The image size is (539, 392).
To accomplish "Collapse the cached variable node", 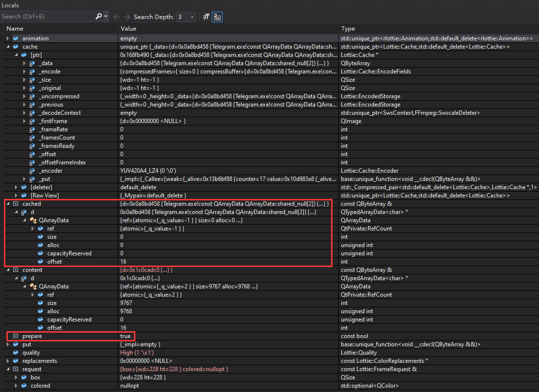I will tap(8, 204).
